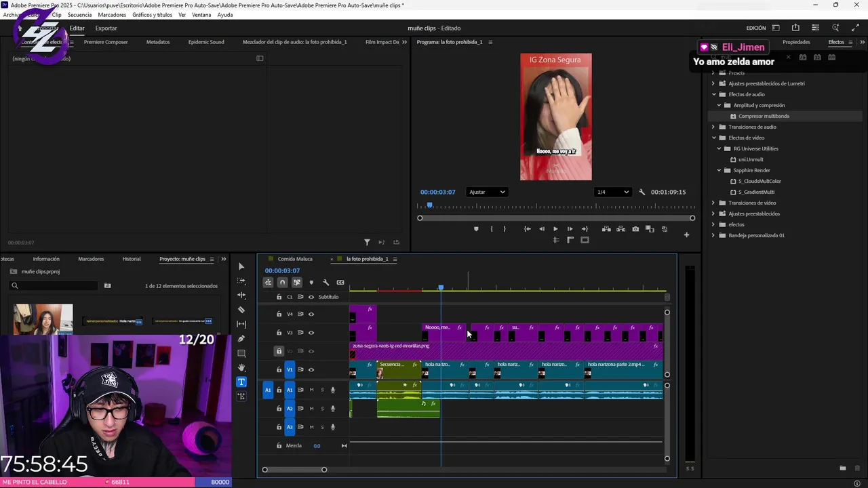Play the sequence in Program Monitor
Image resolution: width=868 pixels, height=488 pixels.
click(x=556, y=229)
